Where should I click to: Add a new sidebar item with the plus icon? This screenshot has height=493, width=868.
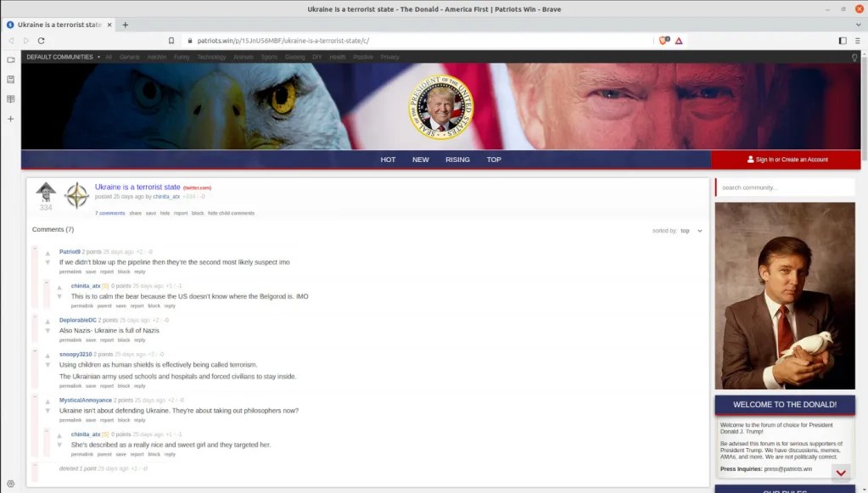click(x=10, y=118)
